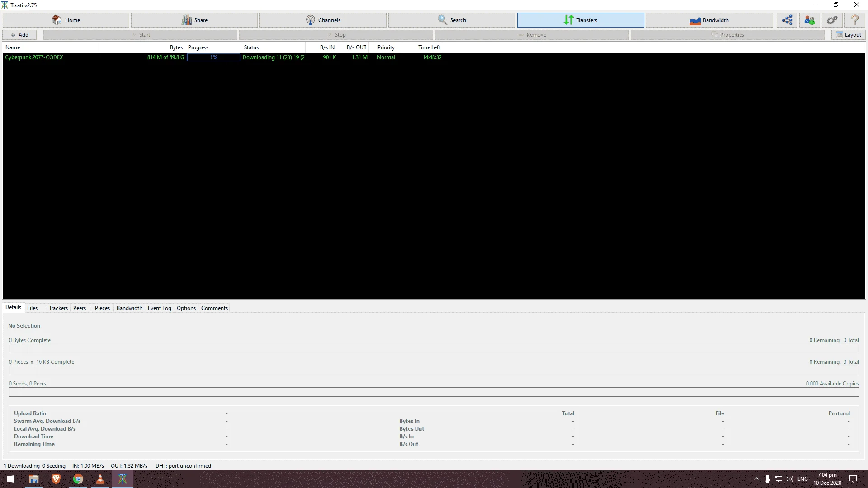The height and width of the screenshot is (488, 868).
Task: Open the DHT network icon button
Action: click(x=787, y=20)
